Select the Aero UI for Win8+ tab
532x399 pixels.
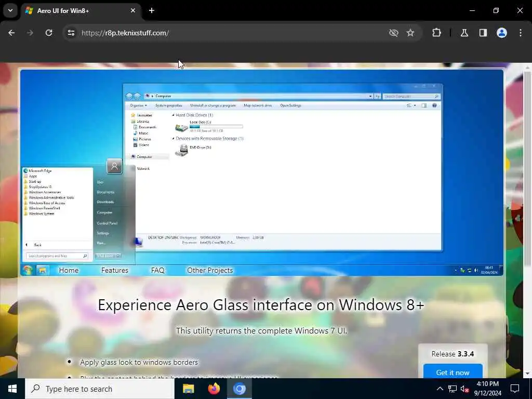81,10
